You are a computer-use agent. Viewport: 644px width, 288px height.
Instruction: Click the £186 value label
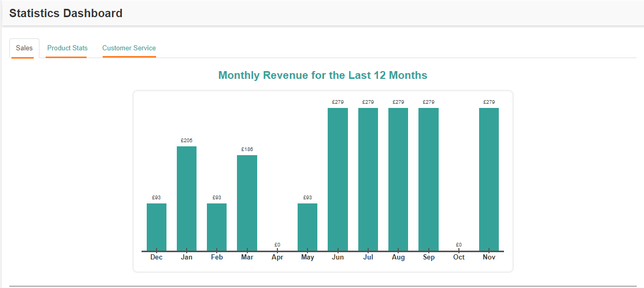(x=247, y=149)
